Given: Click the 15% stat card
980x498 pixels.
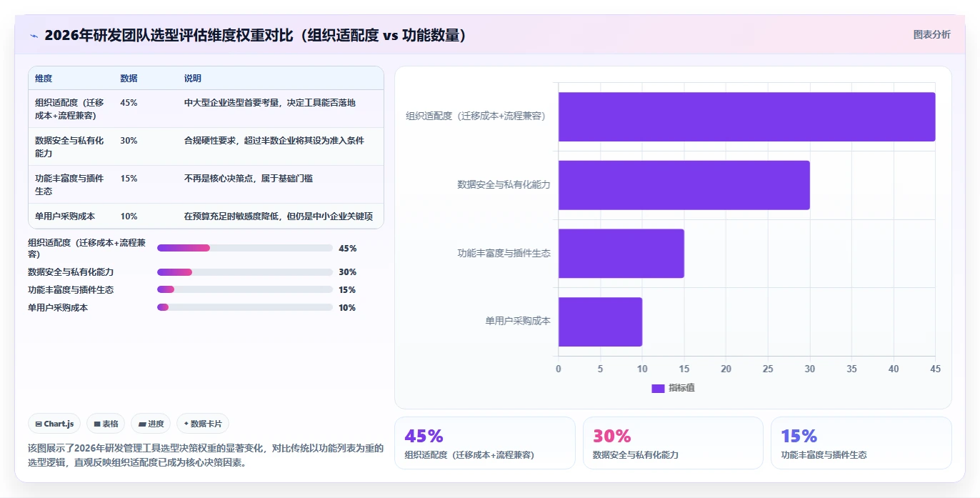Looking at the screenshot, I should [x=861, y=443].
